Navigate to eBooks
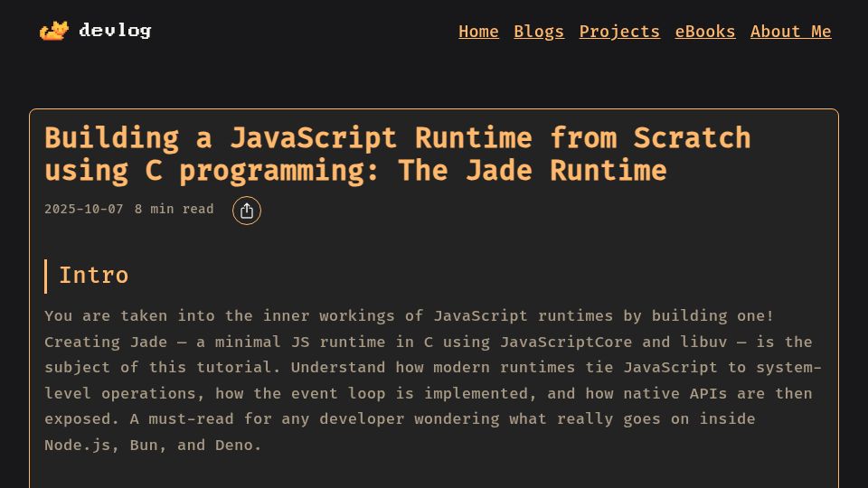This screenshot has height=488, width=868. pos(704,32)
